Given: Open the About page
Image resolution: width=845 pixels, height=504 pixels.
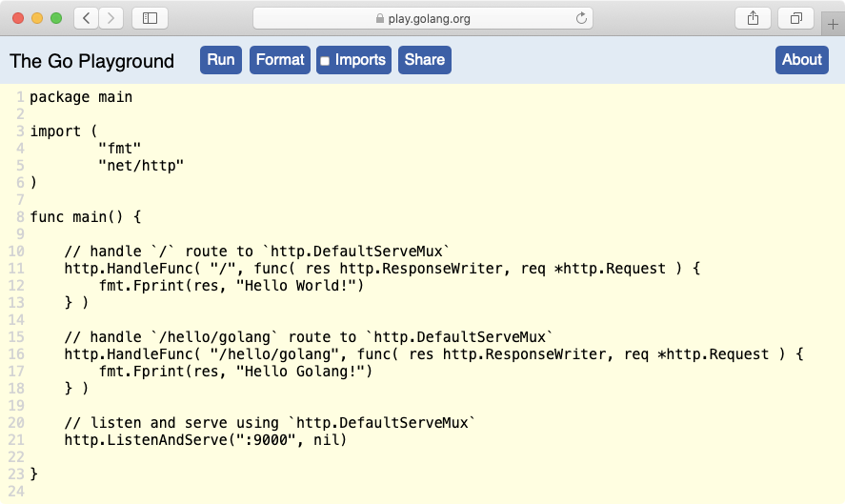Looking at the screenshot, I should (x=801, y=59).
